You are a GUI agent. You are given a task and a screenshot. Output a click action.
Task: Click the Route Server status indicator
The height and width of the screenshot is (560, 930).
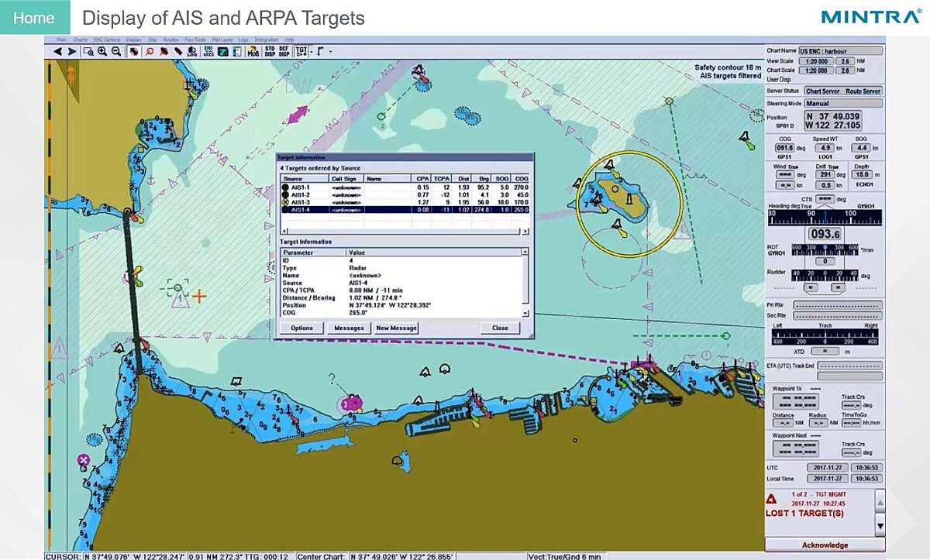tap(863, 91)
